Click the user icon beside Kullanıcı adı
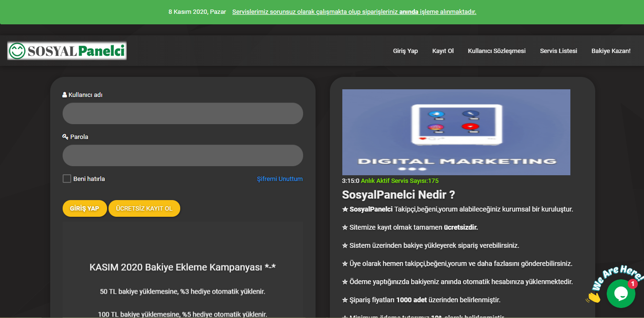Image resolution: width=644 pixels, height=318 pixels. point(65,95)
